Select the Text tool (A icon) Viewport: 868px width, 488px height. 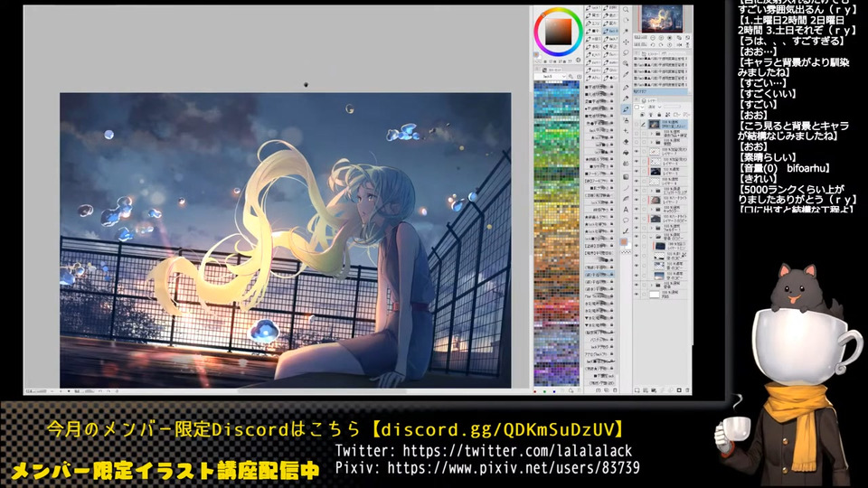point(626,209)
